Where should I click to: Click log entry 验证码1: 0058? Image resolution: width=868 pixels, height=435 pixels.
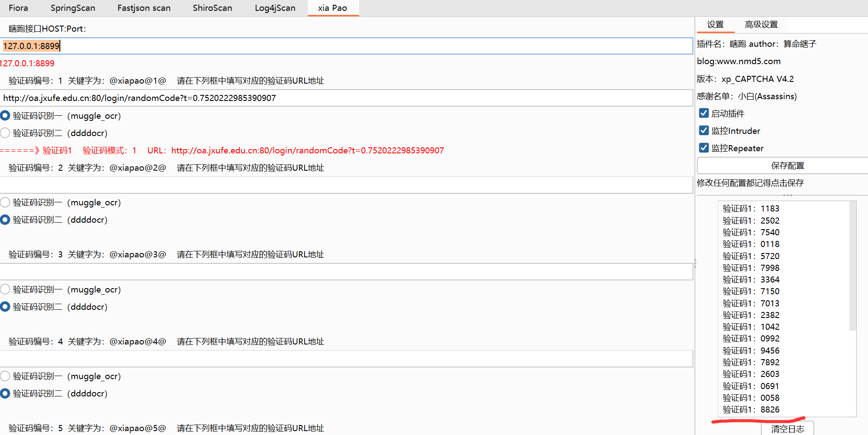pos(751,398)
